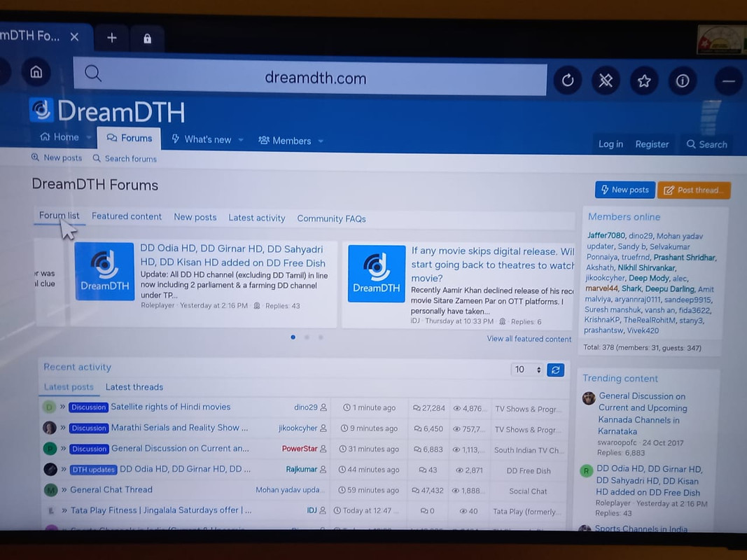Expand the Members dropdown arrow

coord(321,141)
